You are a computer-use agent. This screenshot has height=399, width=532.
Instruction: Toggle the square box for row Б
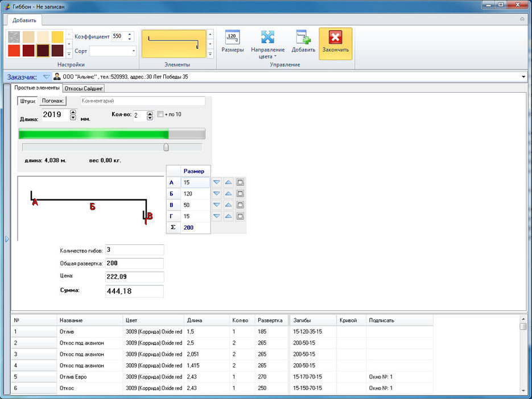240,194
